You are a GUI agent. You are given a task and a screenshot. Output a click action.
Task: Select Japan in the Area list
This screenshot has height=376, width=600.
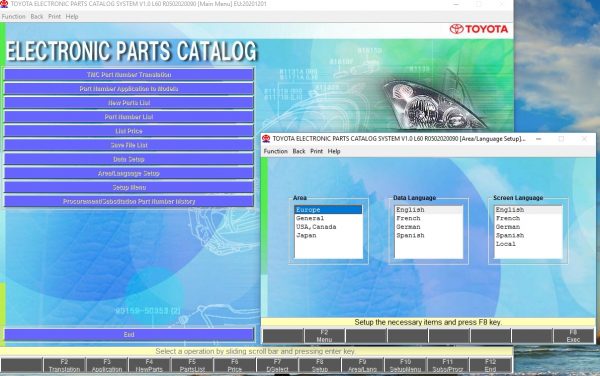click(x=328, y=235)
